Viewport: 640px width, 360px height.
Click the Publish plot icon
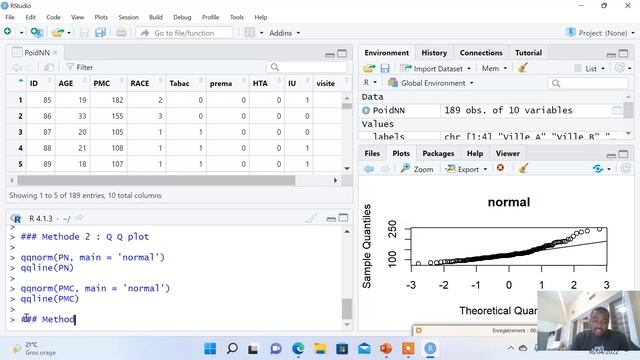(598, 169)
